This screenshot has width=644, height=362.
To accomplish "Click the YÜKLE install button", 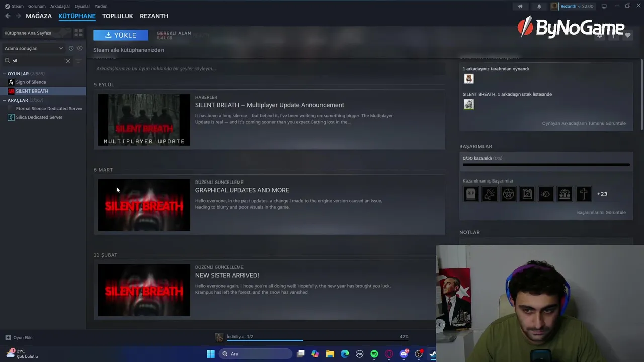I will (121, 35).
